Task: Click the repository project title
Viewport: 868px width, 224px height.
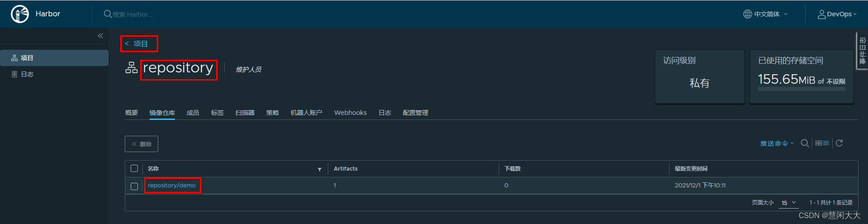Action: pos(178,68)
